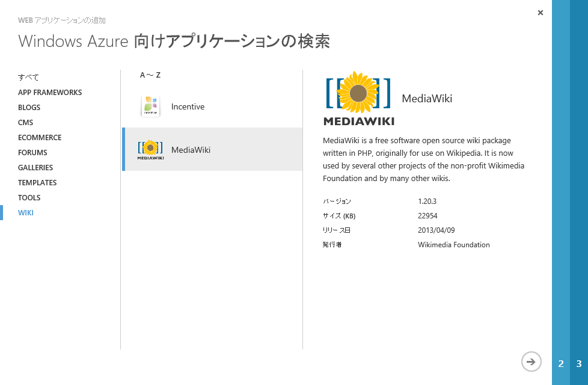Click the large MediaWiki logo in details
The image size is (588, 385).
[x=359, y=99]
